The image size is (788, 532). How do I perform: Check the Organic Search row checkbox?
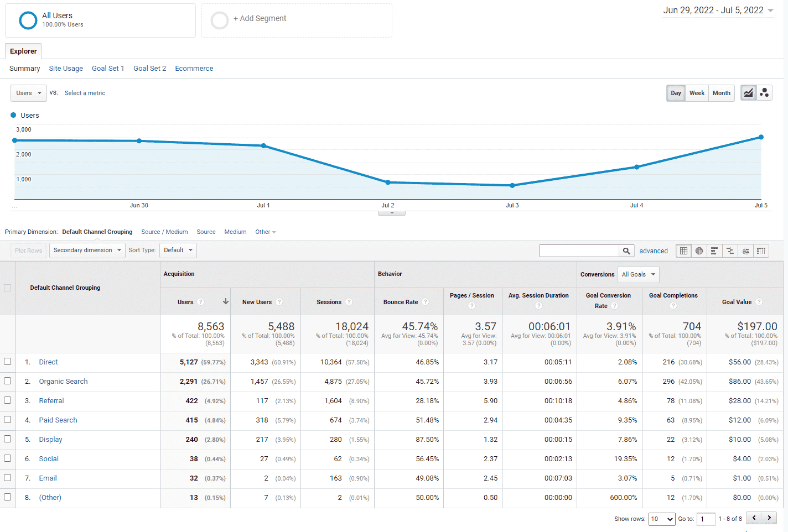pos(8,381)
